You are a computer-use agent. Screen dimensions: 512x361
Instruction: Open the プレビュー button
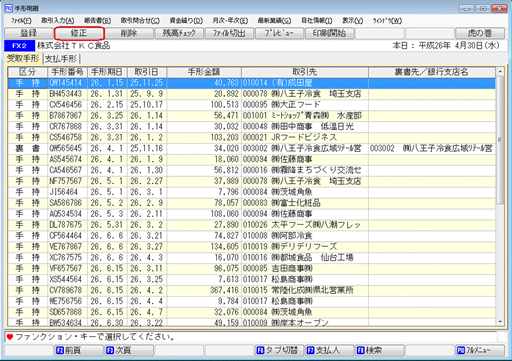(x=279, y=33)
